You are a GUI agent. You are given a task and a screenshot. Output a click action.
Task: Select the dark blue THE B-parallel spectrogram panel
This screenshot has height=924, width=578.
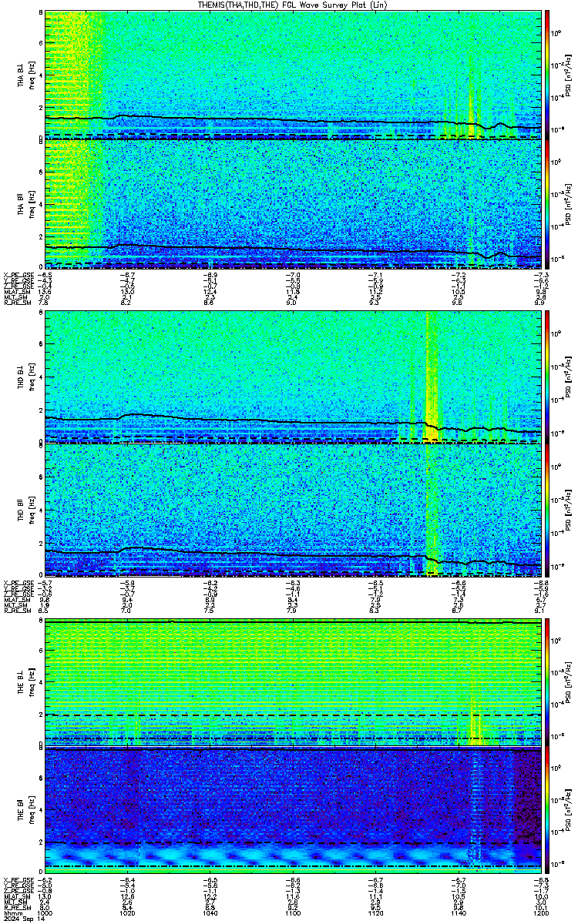point(294,812)
